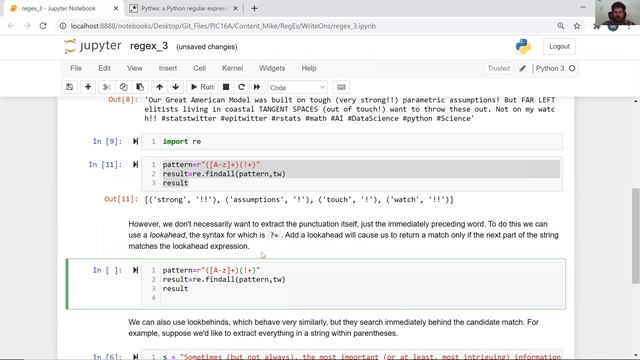The height and width of the screenshot is (360, 640).
Task: Click the kernel idle circle indicator
Action: click(x=572, y=68)
